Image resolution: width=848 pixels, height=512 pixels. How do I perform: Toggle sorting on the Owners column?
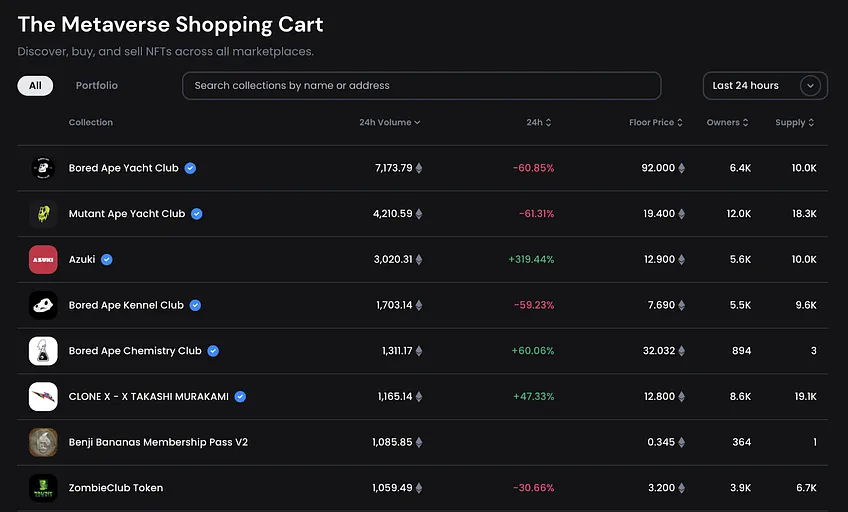[727, 122]
